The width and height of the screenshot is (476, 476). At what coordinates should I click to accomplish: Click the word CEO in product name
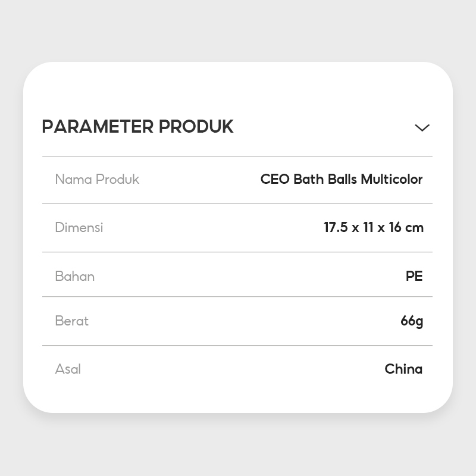click(275, 179)
